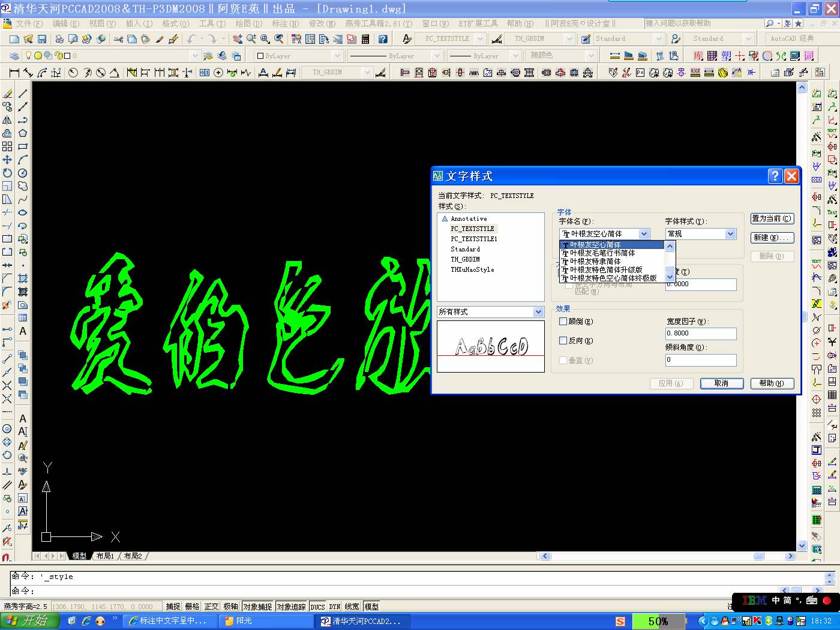This screenshot has height=630, width=840.
Task: Click the 新建(N)... button
Action: coord(772,238)
